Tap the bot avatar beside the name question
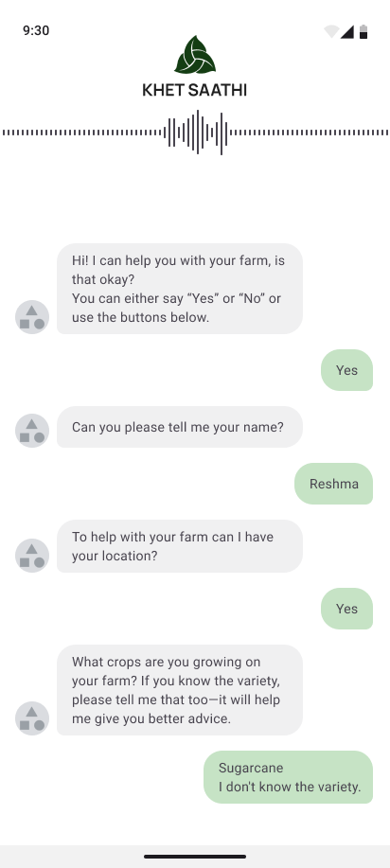This screenshot has height=868, width=390. point(32,431)
